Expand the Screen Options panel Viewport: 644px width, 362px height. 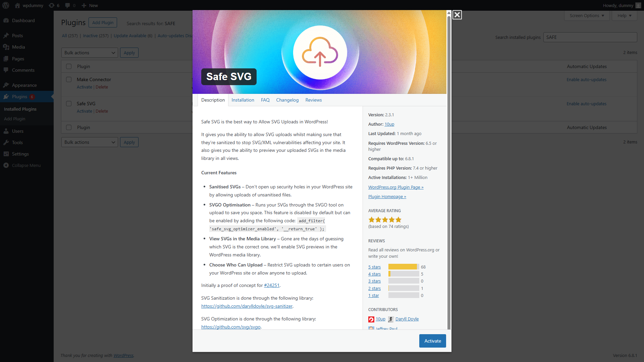[x=587, y=15]
